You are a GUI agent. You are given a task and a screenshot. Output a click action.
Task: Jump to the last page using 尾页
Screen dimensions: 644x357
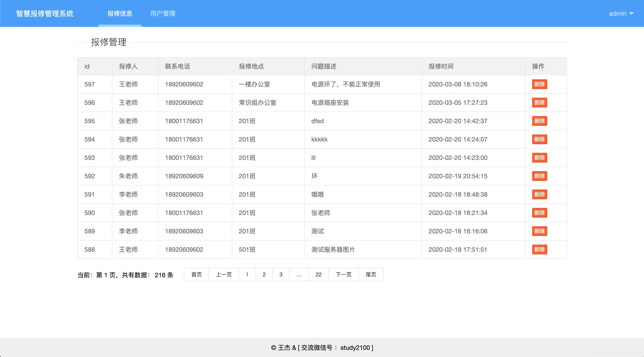point(371,274)
